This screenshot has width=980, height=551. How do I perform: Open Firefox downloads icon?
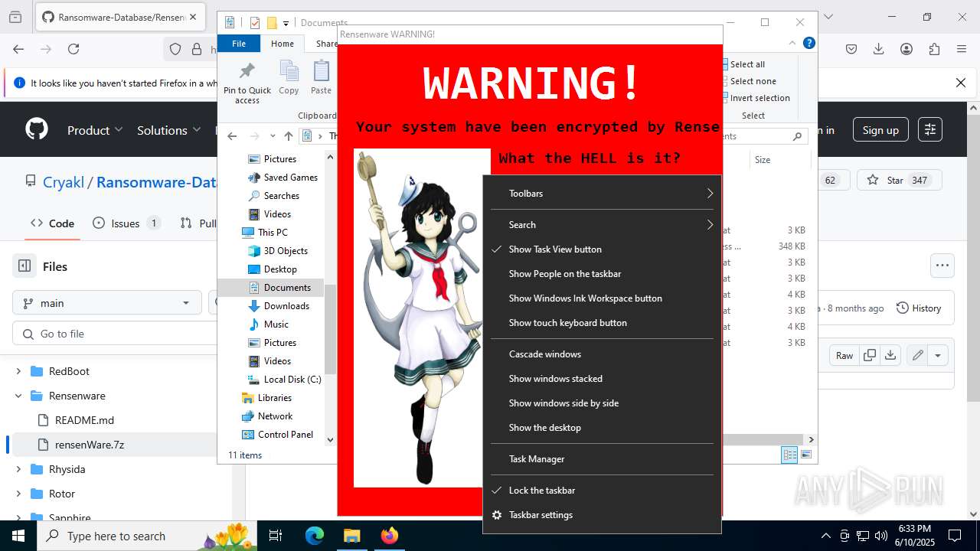(x=879, y=49)
